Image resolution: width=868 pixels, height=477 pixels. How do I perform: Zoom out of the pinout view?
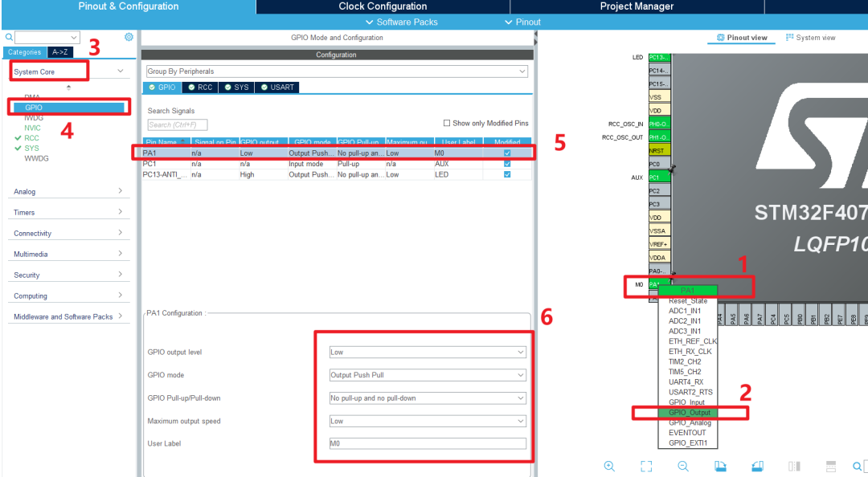coord(683,466)
